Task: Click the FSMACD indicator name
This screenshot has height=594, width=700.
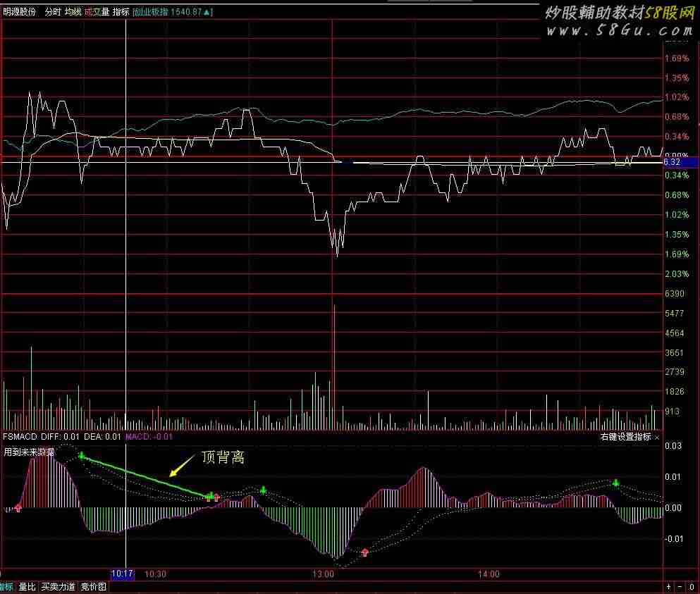Action: tap(20, 436)
